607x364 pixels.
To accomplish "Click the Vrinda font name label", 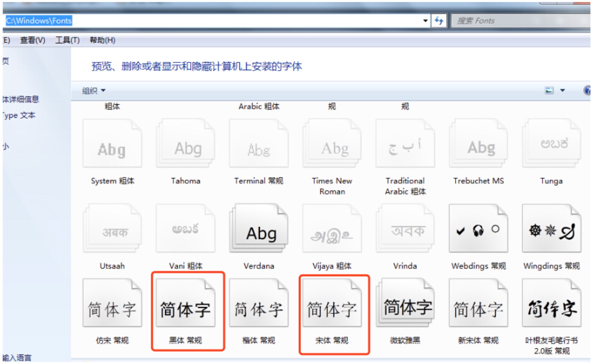I will pos(405,266).
